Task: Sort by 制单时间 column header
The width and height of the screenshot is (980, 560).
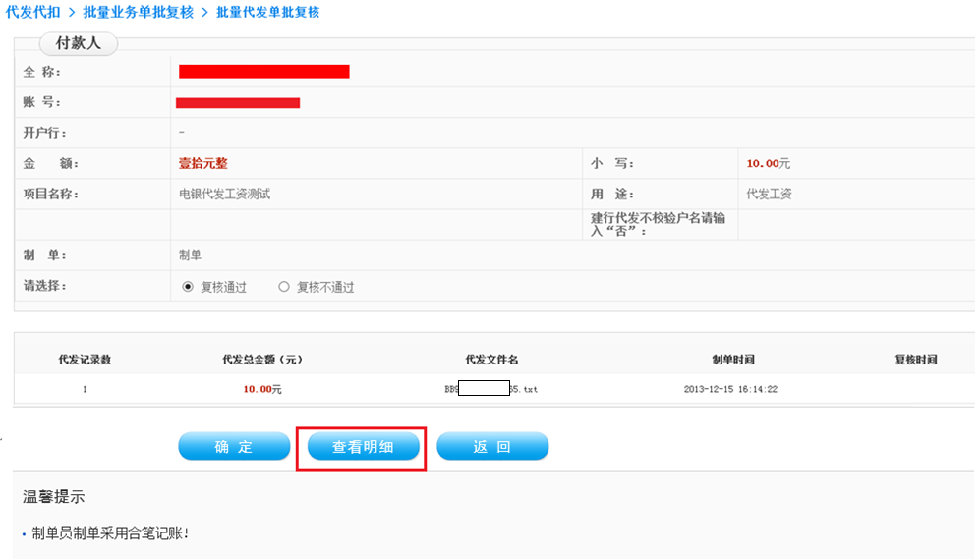Action: pyautogui.click(x=732, y=360)
